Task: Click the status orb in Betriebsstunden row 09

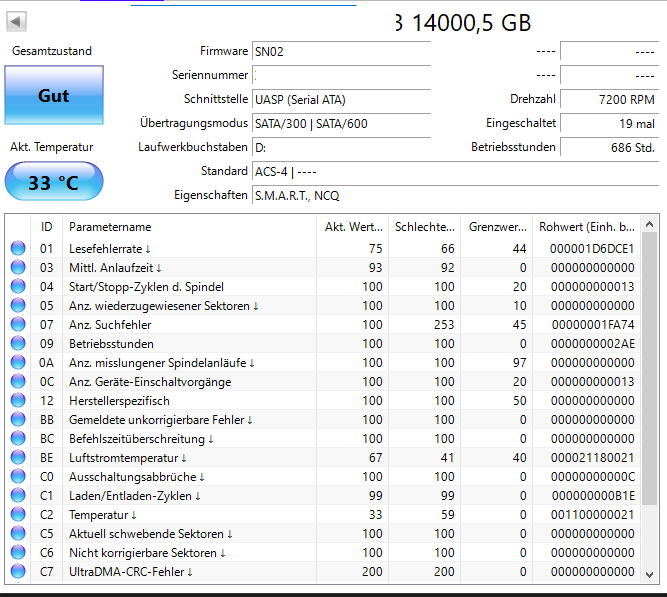Action: 18,343
